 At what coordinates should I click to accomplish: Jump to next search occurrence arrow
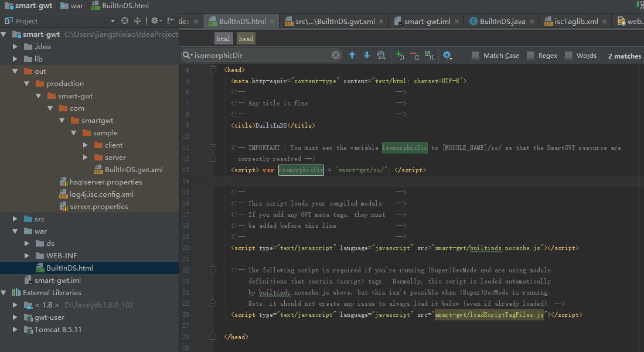(x=367, y=56)
